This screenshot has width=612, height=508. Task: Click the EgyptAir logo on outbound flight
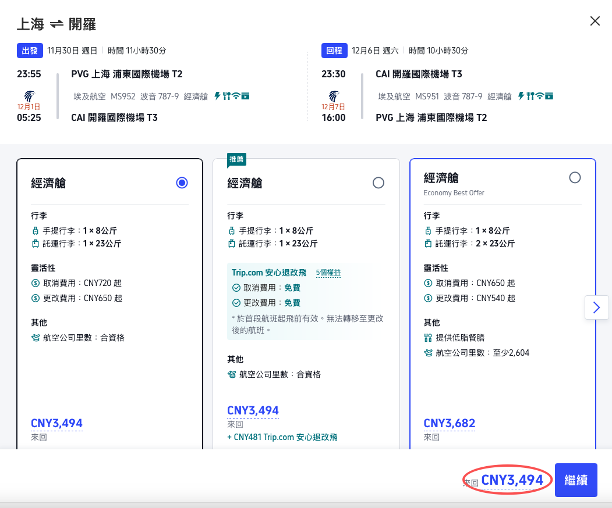click(x=28, y=96)
